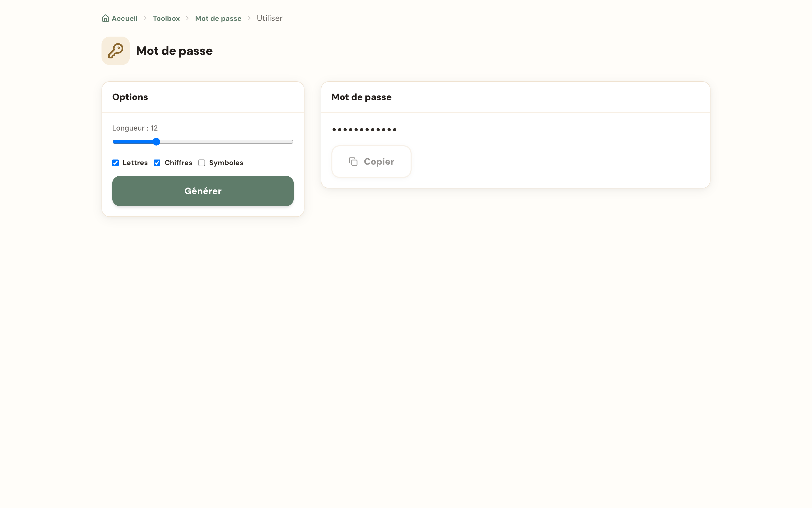This screenshot has height=508, width=812.
Task: Uncheck the Chiffres checkbox
Action: [157, 163]
